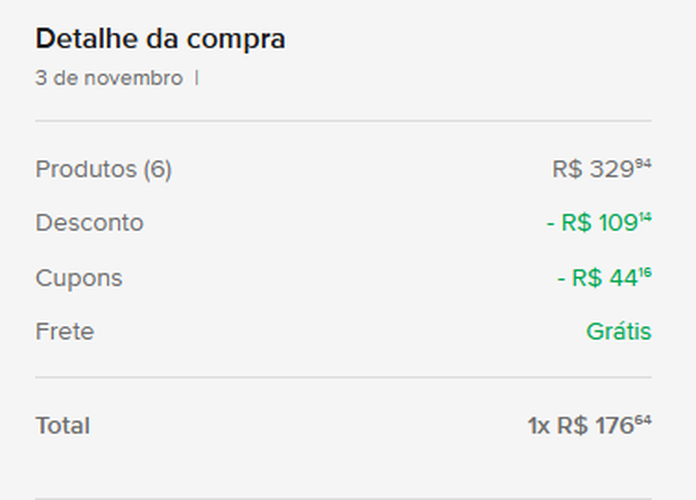Click the bold "Total" label

[x=62, y=426]
